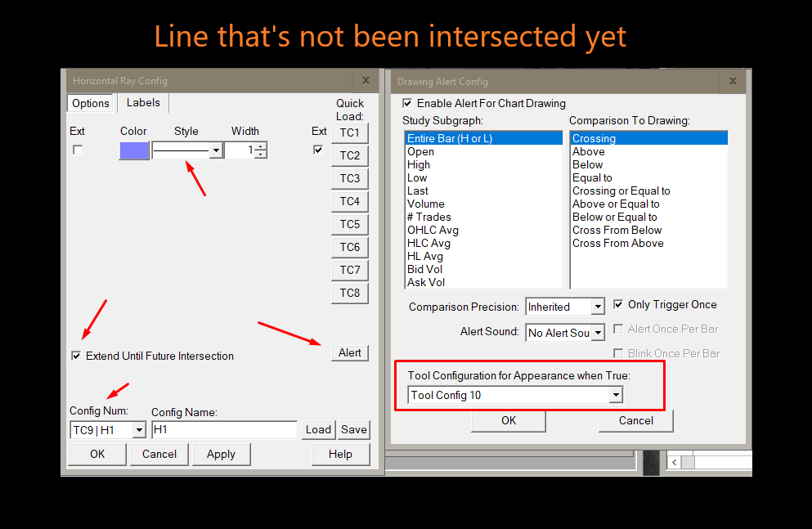Open the Alert button in Horizontal Ray Config
Viewport: 812px width, 529px height.
(x=349, y=353)
